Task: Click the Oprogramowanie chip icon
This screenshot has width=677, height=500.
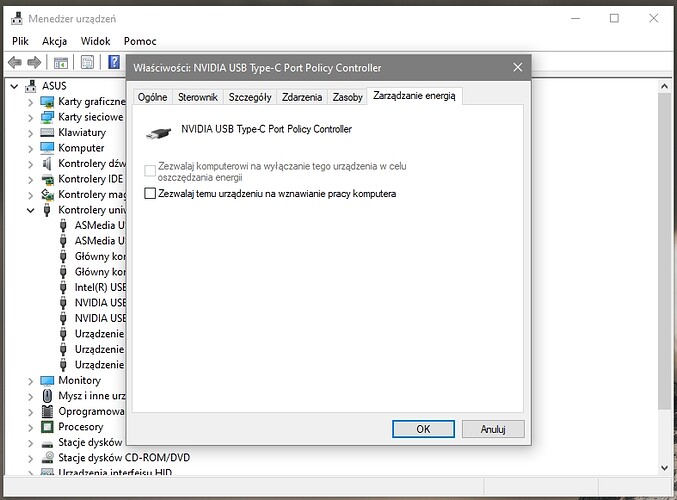Action: pyautogui.click(x=47, y=411)
